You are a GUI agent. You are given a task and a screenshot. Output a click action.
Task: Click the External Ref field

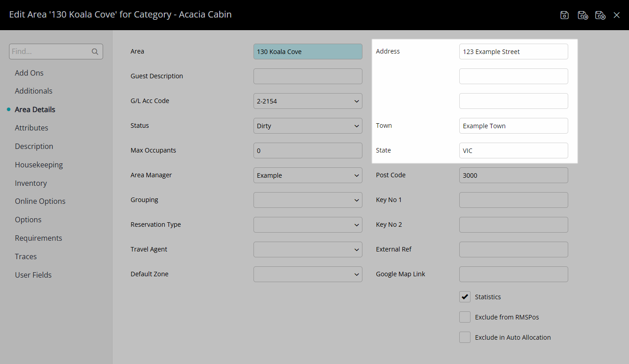tap(514, 250)
